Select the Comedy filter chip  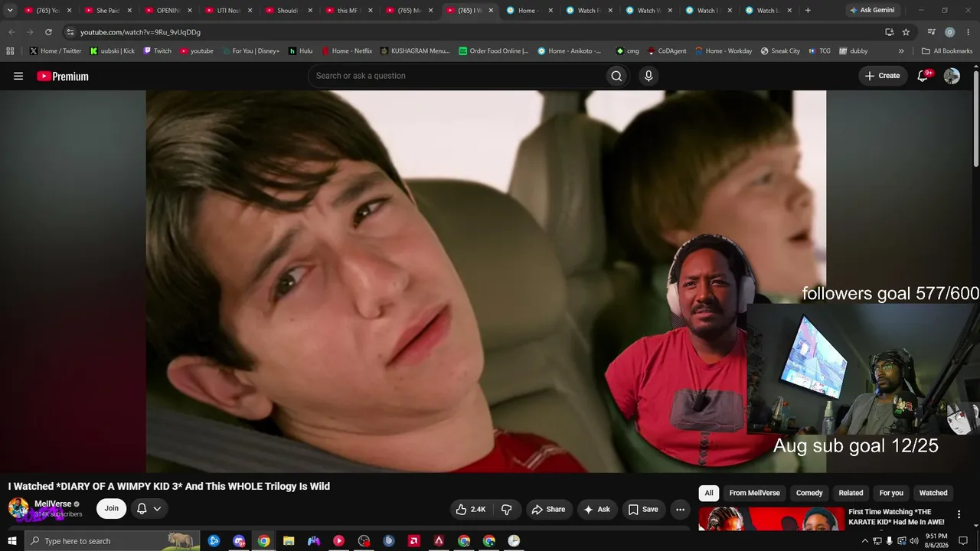tap(809, 493)
